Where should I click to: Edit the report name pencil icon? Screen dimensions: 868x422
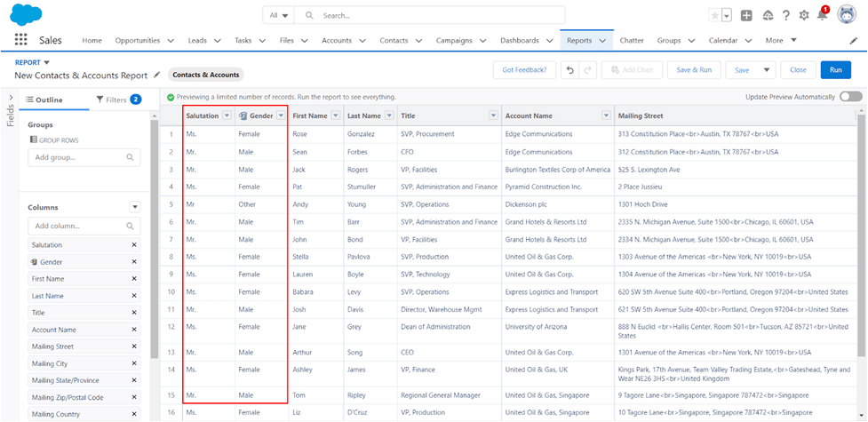pos(156,75)
